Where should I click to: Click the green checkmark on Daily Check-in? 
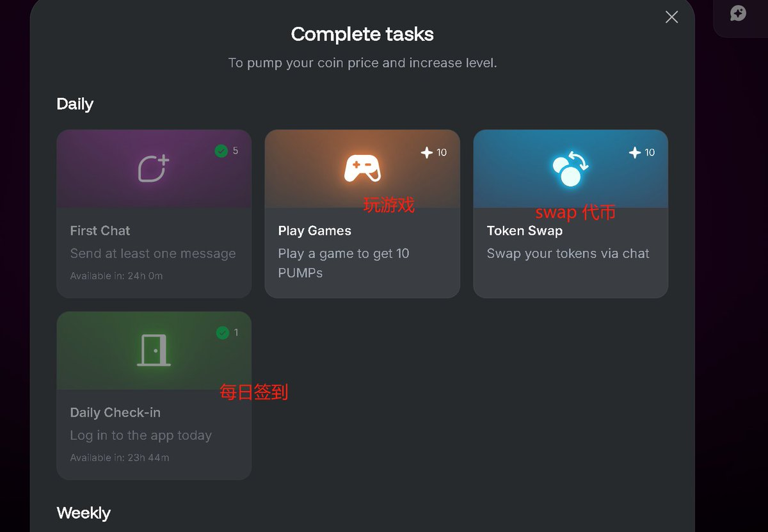(x=223, y=333)
